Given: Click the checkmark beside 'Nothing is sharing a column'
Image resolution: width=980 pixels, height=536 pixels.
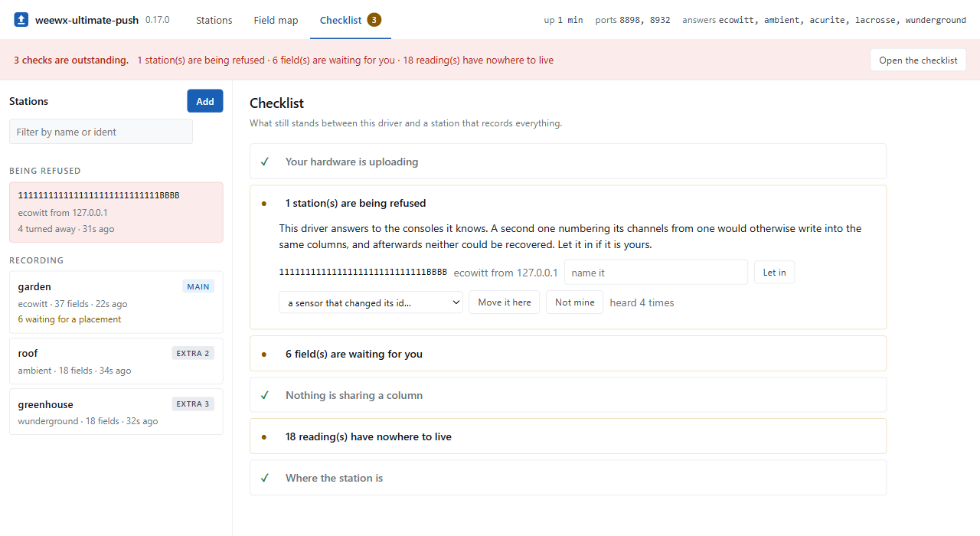Looking at the screenshot, I should (265, 395).
